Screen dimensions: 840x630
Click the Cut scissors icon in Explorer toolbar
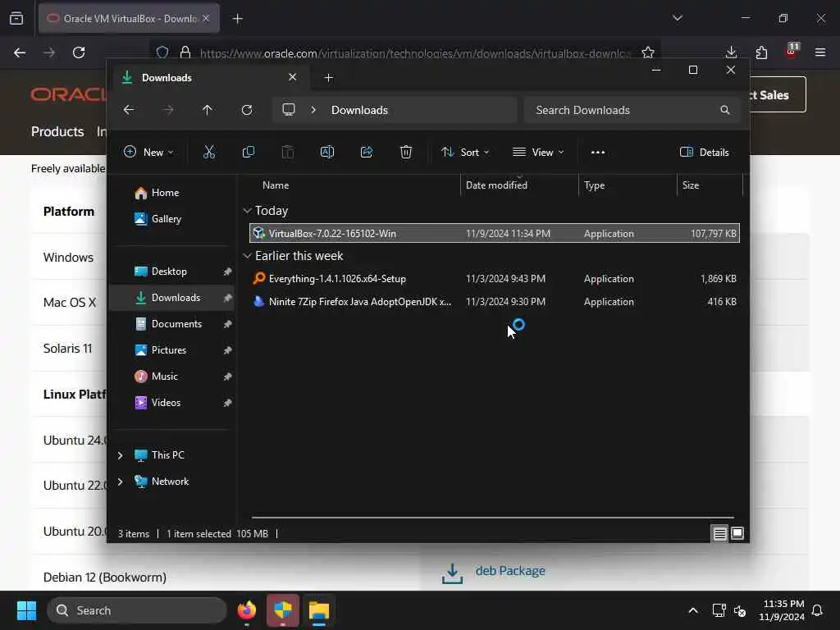pyautogui.click(x=209, y=152)
